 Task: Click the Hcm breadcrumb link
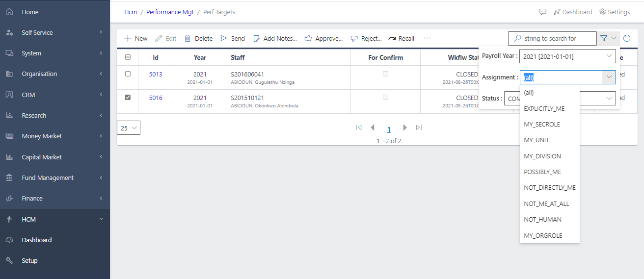point(131,12)
